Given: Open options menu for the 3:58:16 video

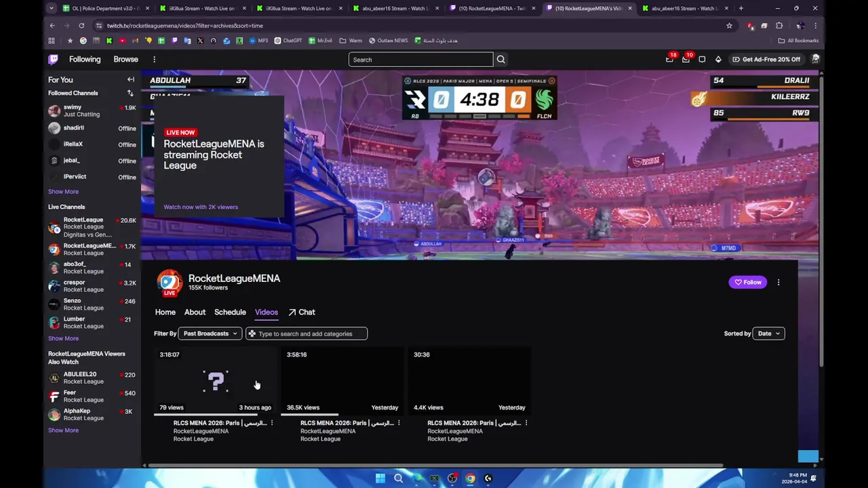Looking at the screenshot, I should click(x=399, y=423).
